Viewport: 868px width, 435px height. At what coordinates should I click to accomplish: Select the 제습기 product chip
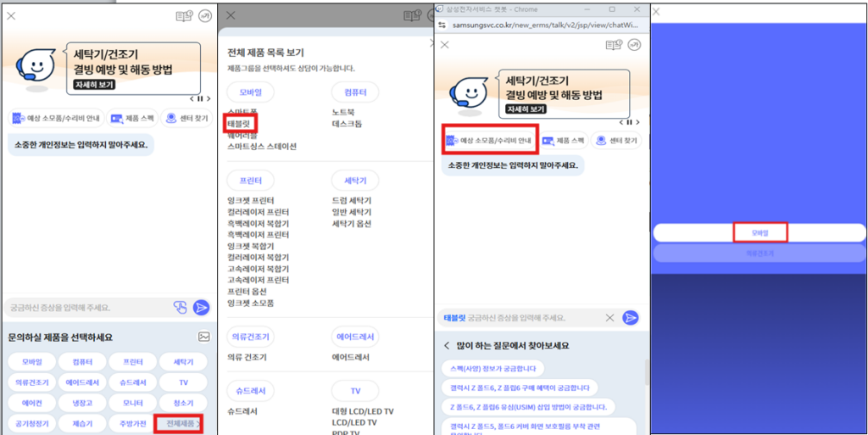(82, 424)
